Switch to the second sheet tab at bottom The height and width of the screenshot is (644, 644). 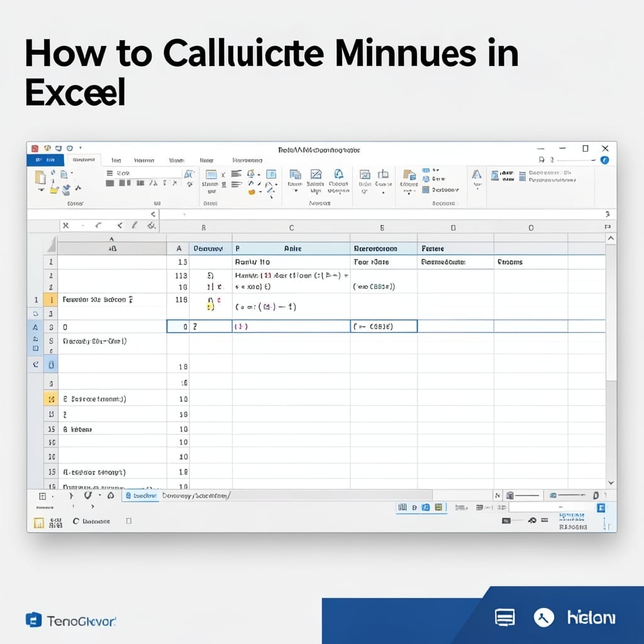pos(196,496)
